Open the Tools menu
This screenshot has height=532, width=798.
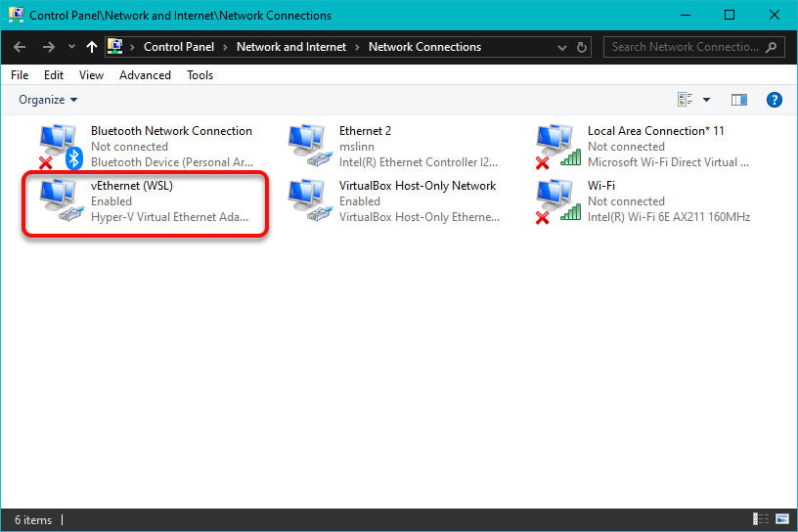click(x=199, y=75)
